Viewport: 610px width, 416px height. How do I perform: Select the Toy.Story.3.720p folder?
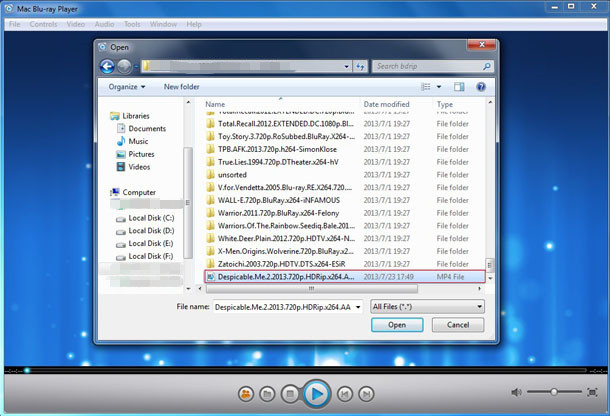[280, 137]
